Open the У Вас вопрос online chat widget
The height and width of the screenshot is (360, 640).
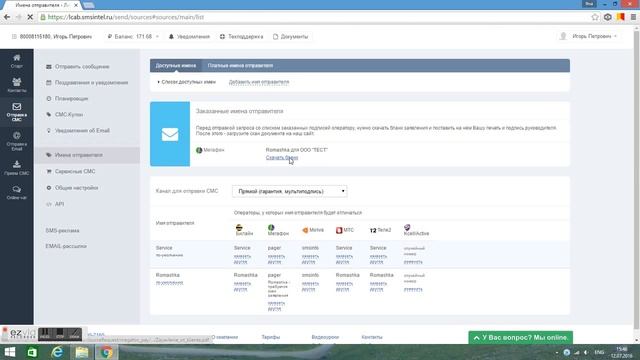(520, 338)
